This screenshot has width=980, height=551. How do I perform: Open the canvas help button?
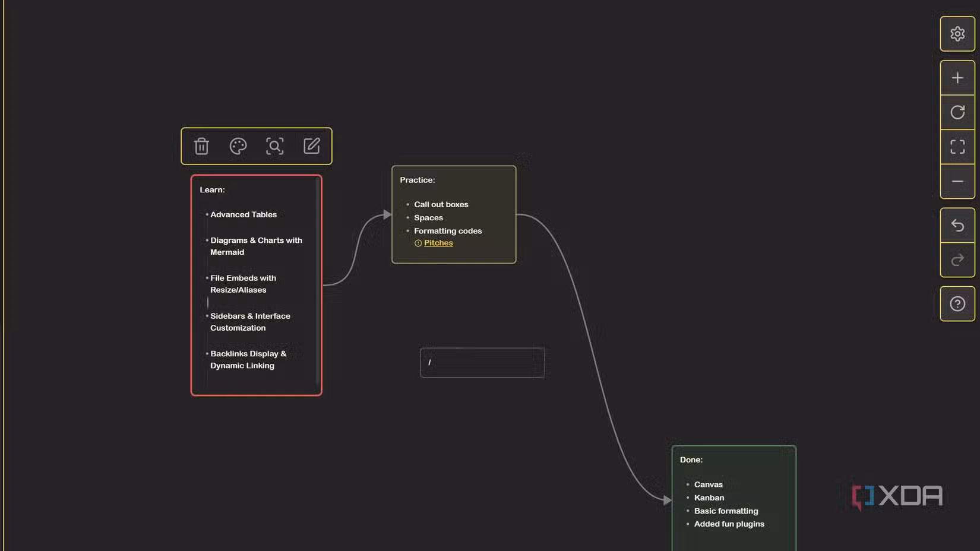click(957, 304)
